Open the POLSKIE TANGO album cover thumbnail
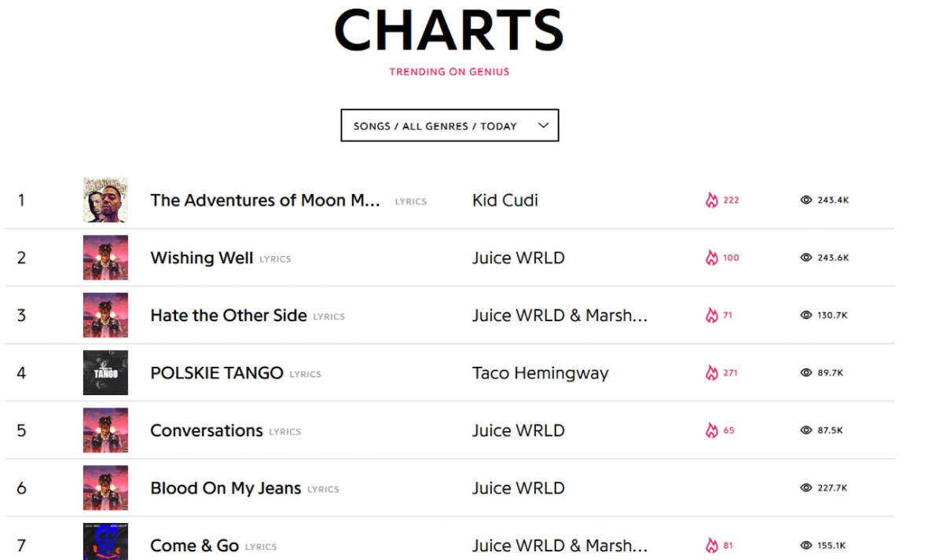The image size is (943, 560). (105, 373)
